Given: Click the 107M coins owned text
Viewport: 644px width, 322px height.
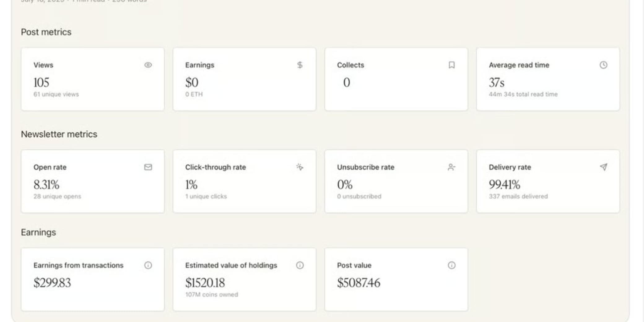Looking at the screenshot, I should [x=212, y=294].
